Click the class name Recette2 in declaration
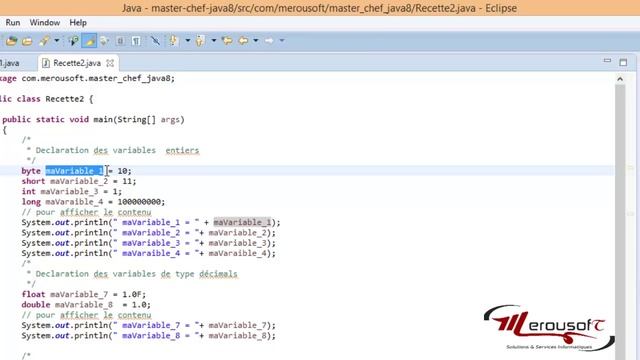The height and width of the screenshot is (360, 640). click(x=64, y=99)
